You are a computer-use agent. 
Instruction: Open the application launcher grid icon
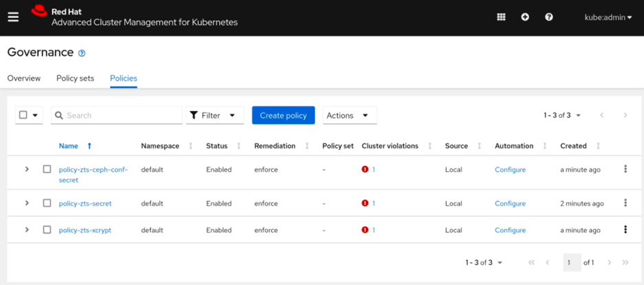[501, 17]
